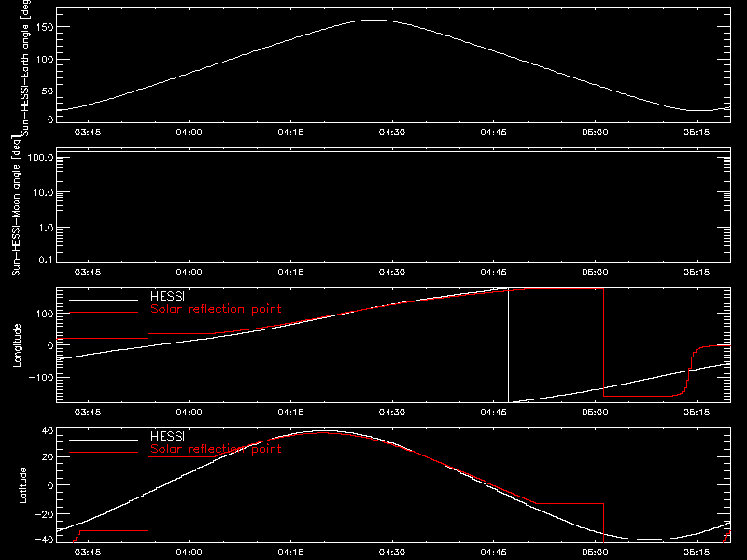747x560 pixels.
Task: Click 04:30 label under Longitude plot
Action: (392, 413)
